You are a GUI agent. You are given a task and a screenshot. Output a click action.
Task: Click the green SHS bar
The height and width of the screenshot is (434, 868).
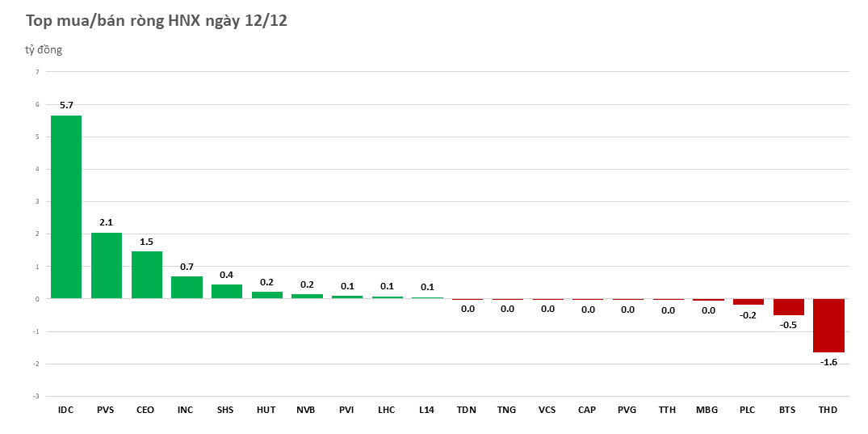pos(227,292)
